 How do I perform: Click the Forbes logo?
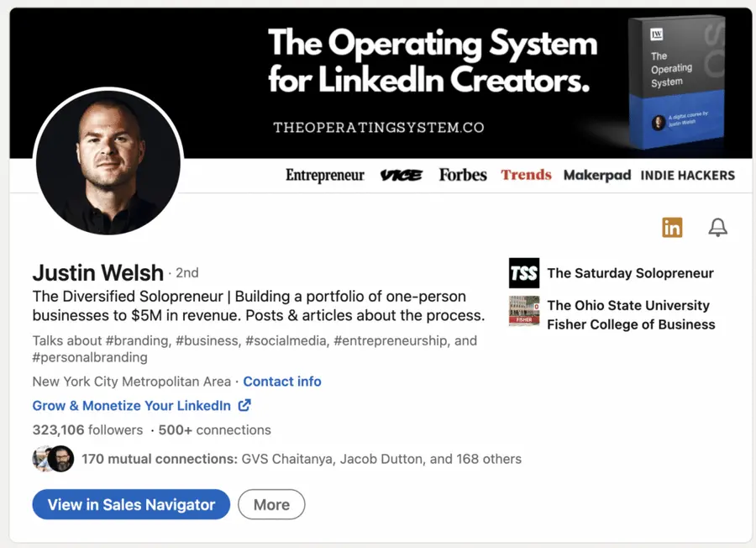click(462, 175)
